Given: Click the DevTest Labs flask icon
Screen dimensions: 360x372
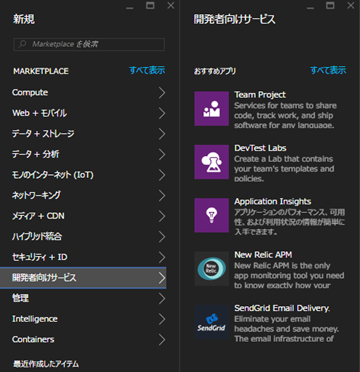Looking at the screenshot, I should coord(212,162).
